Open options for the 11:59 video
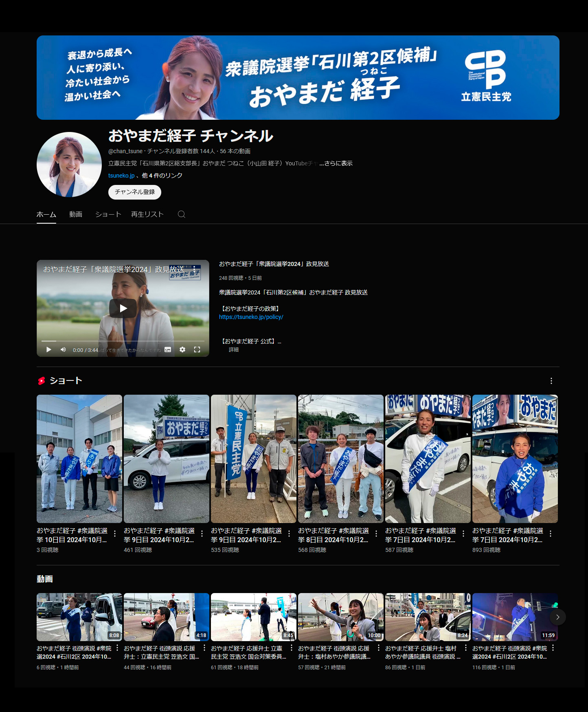Image resolution: width=588 pixels, height=712 pixels. pos(553,648)
